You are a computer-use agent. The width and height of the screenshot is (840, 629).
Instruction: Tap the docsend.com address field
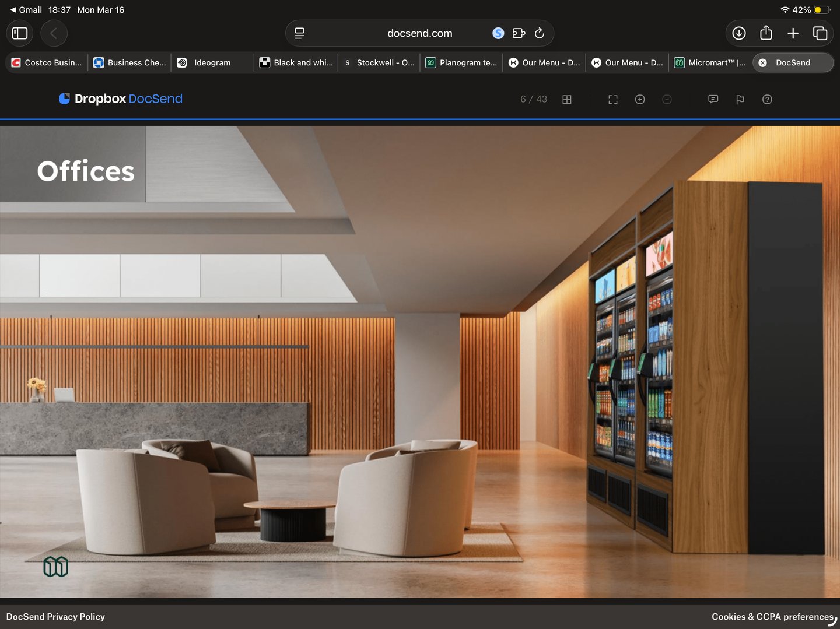(x=419, y=33)
